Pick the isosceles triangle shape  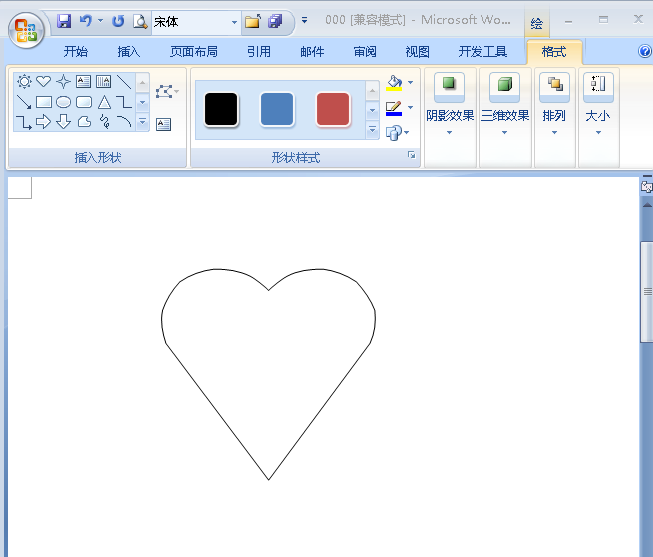pyautogui.click(x=104, y=102)
